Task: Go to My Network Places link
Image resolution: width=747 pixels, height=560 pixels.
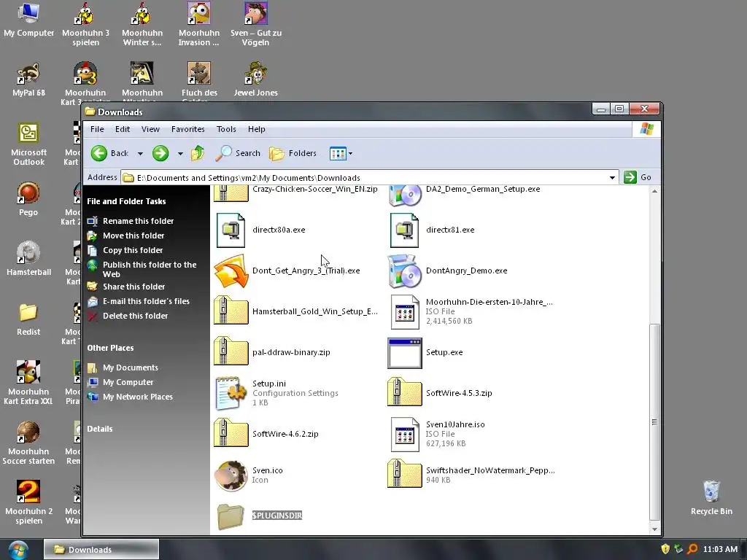Action: click(138, 397)
